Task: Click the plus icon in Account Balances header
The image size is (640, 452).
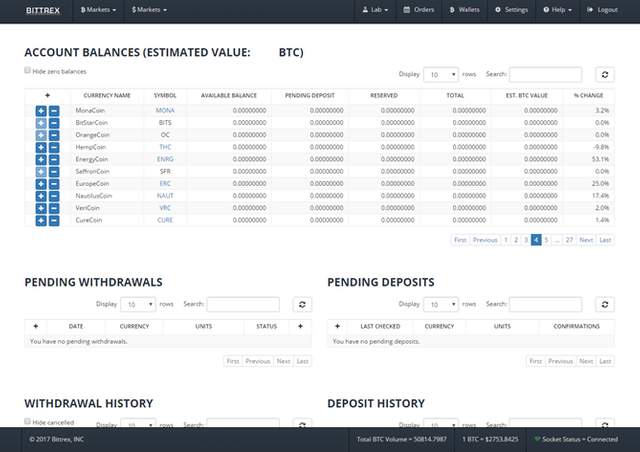Action: pyautogui.click(x=47, y=96)
